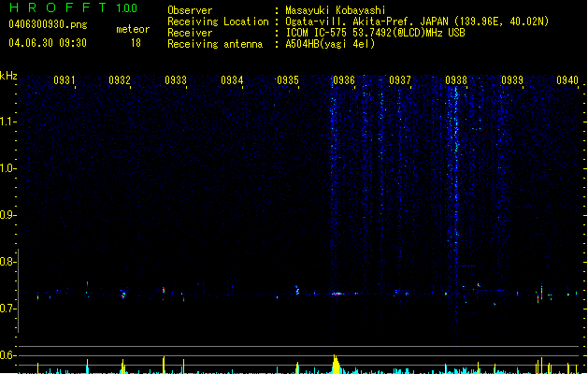Screen dimensions: 588x374
Task: Click the Observer field label
Action: point(190,10)
